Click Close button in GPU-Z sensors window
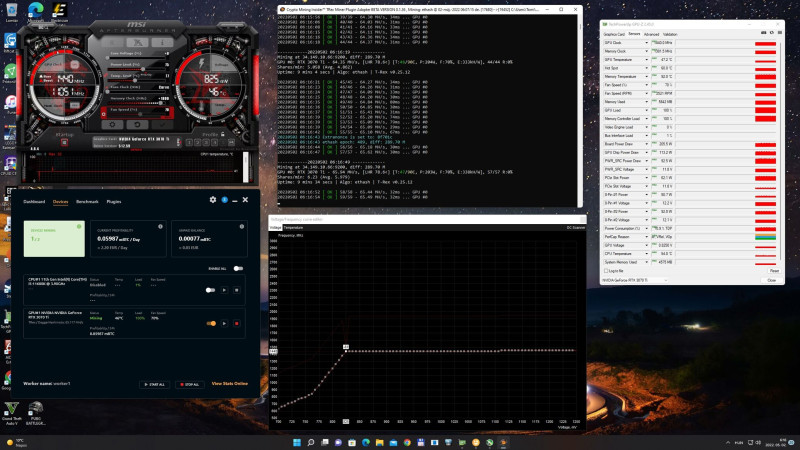800x450 pixels. pyautogui.click(x=771, y=280)
